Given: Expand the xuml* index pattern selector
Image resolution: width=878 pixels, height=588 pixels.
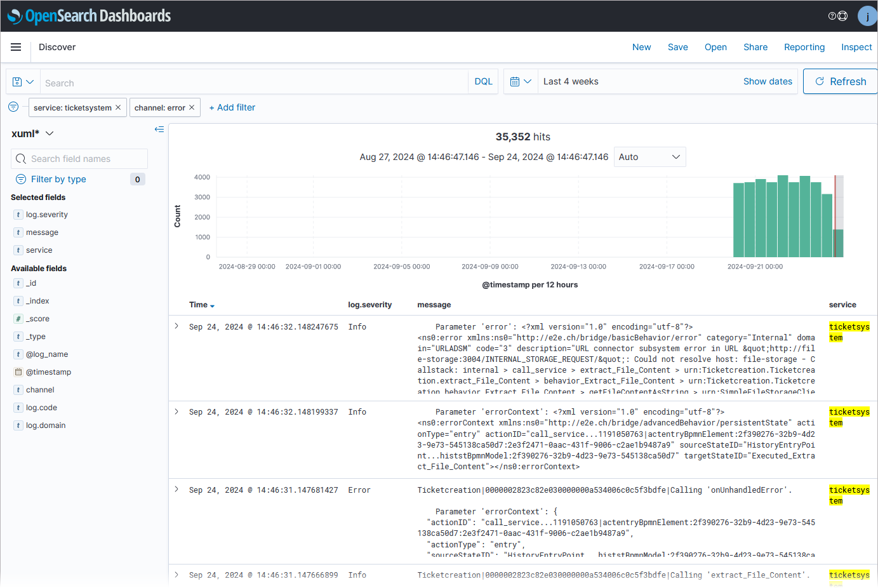Looking at the screenshot, I should (x=32, y=133).
